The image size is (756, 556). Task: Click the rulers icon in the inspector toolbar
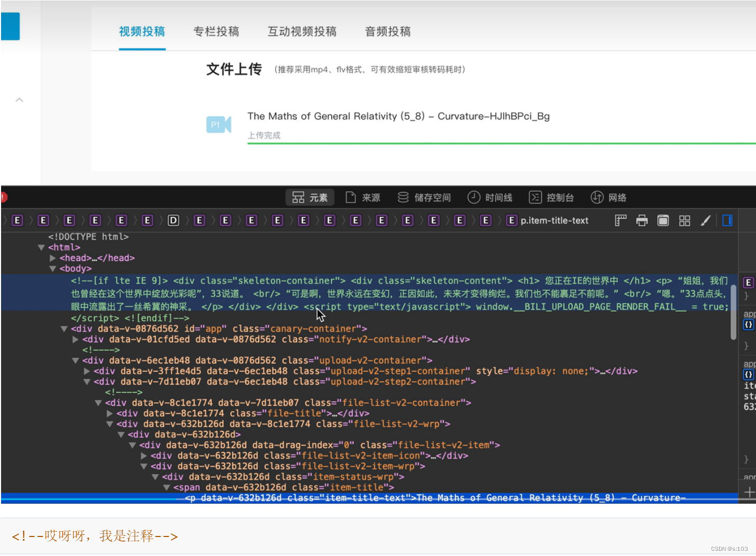621,221
